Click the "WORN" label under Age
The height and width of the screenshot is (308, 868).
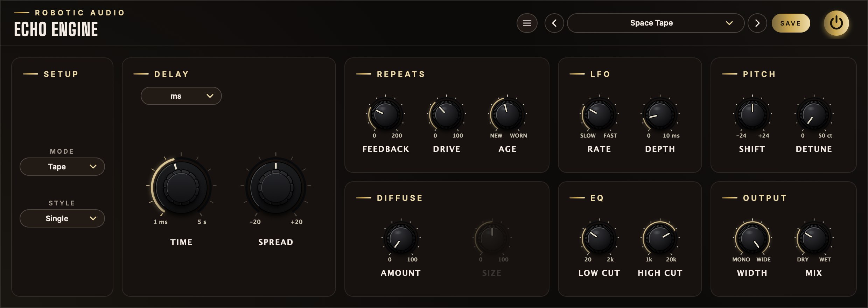click(x=518, y=135)
